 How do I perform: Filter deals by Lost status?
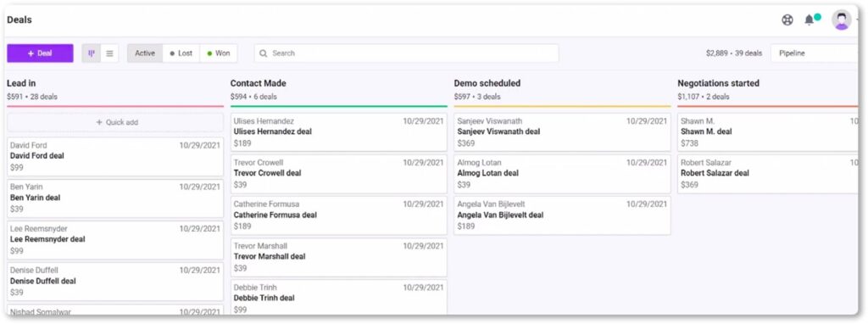click(181, 53)
